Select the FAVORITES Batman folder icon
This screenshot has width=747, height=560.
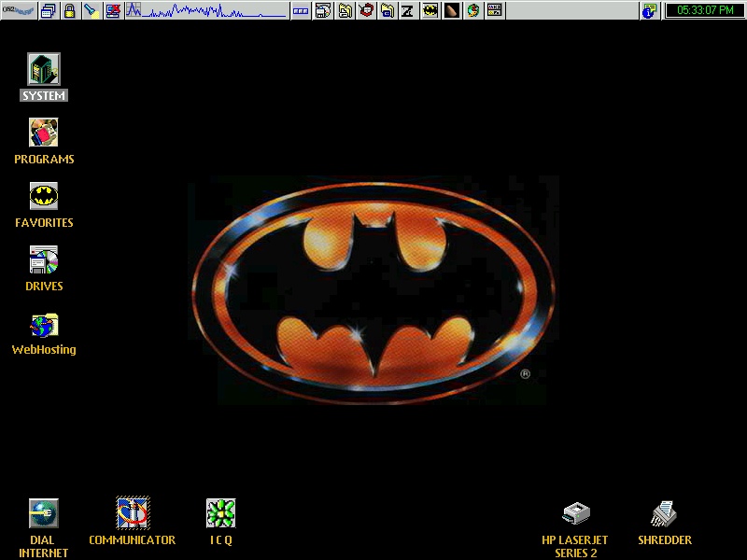(43, 196)
